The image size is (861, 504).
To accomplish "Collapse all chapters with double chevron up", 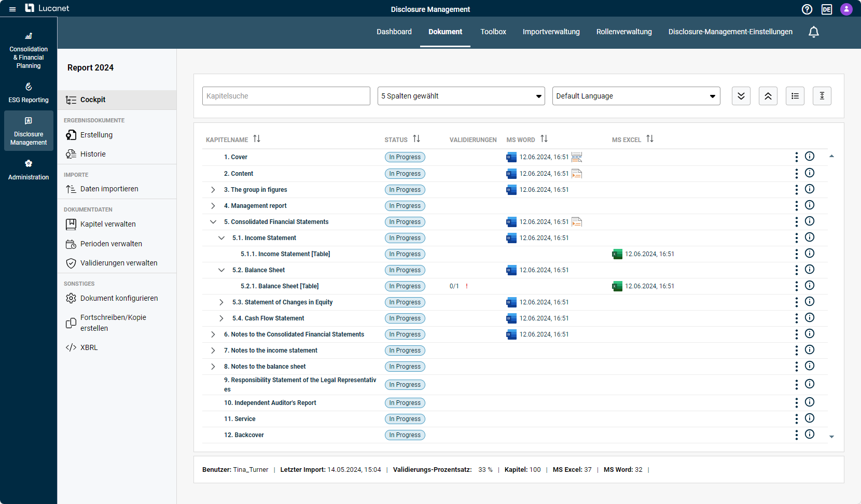I will [x=768, y=96].
